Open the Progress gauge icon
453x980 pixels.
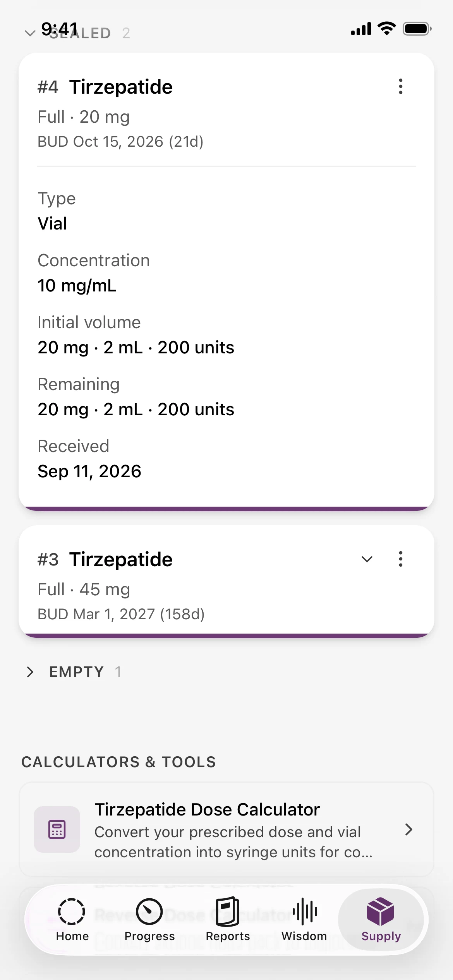point(149,911)
